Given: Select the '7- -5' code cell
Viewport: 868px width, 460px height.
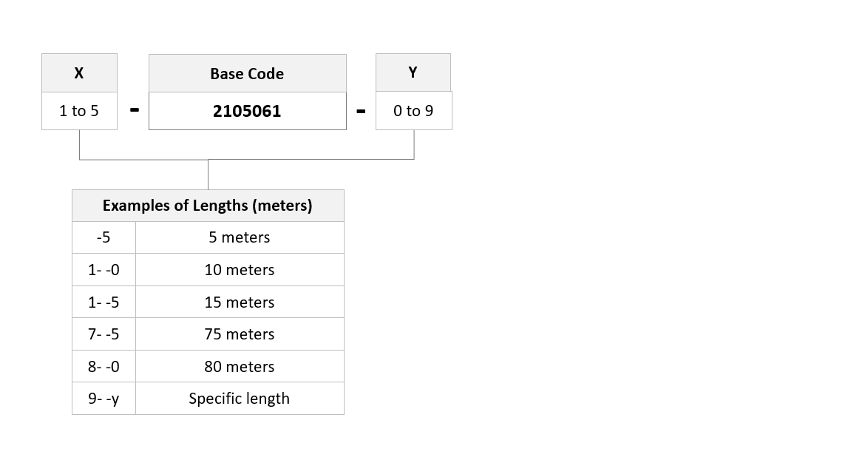Looking at the screenshot, I should 104,334.
